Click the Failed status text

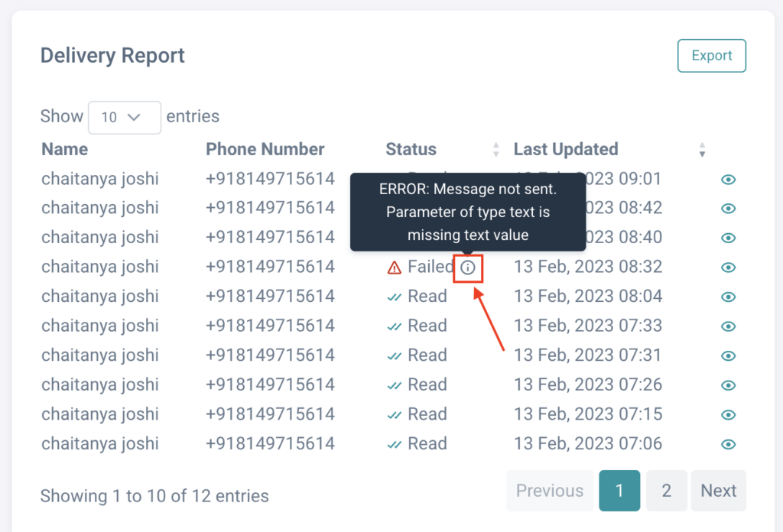click(430, 267)
